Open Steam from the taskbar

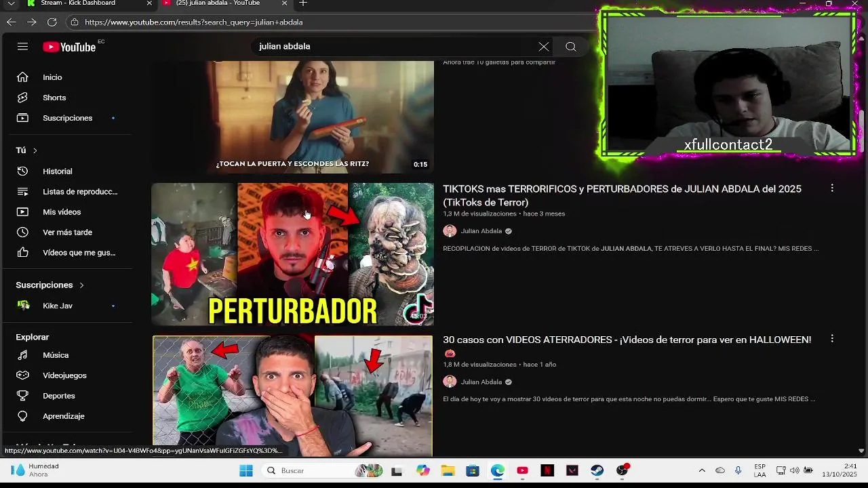pyautogui.click(x=597, y=470)
